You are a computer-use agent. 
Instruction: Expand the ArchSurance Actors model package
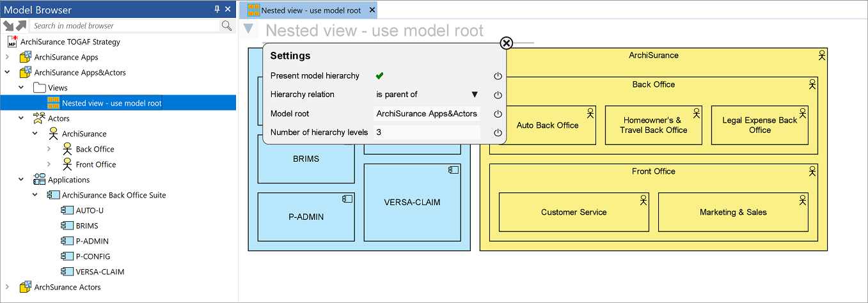8,287
